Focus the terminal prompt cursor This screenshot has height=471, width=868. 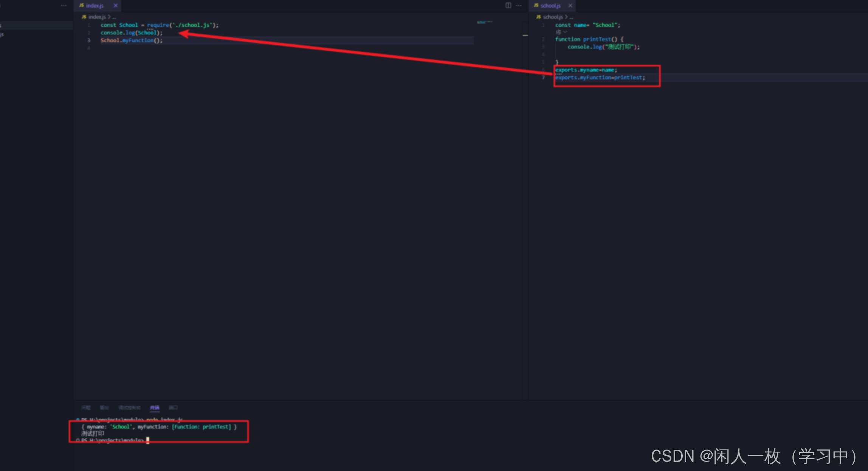pos(148,440)
